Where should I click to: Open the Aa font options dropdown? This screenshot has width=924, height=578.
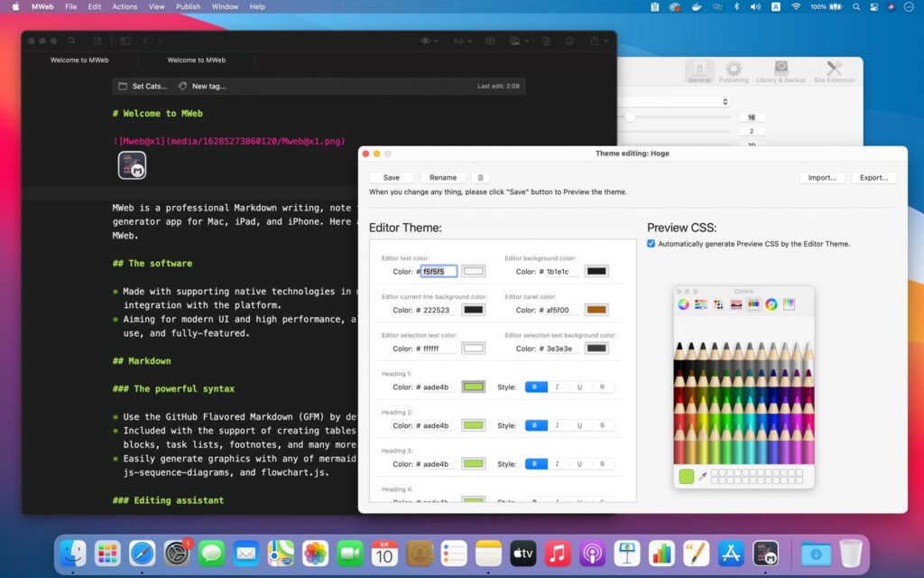tap(461, 41)
